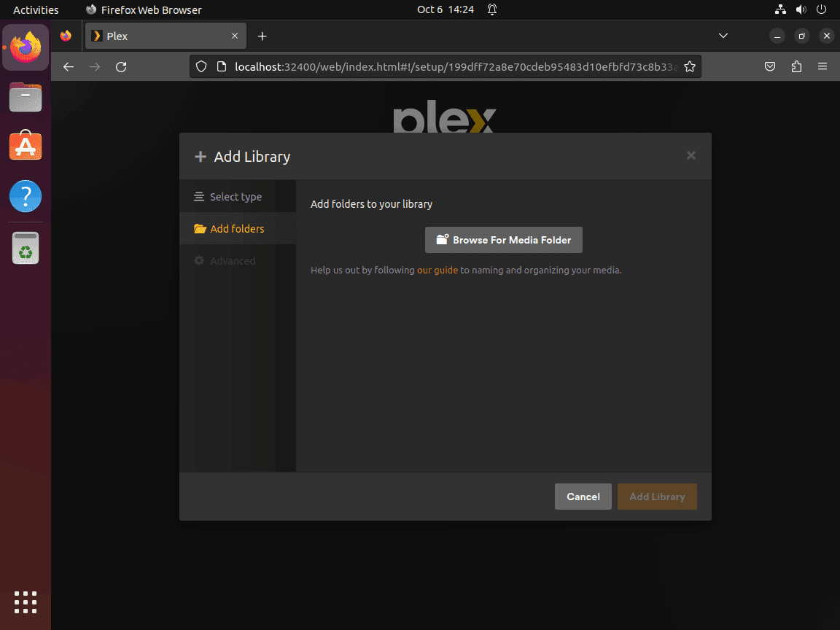Open the Firefox hamburger menu

pos(822,66)
